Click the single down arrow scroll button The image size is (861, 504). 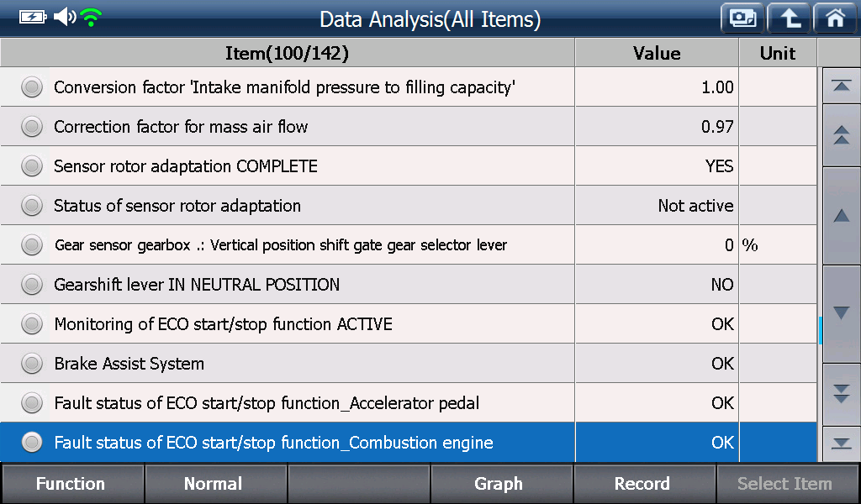841,313
